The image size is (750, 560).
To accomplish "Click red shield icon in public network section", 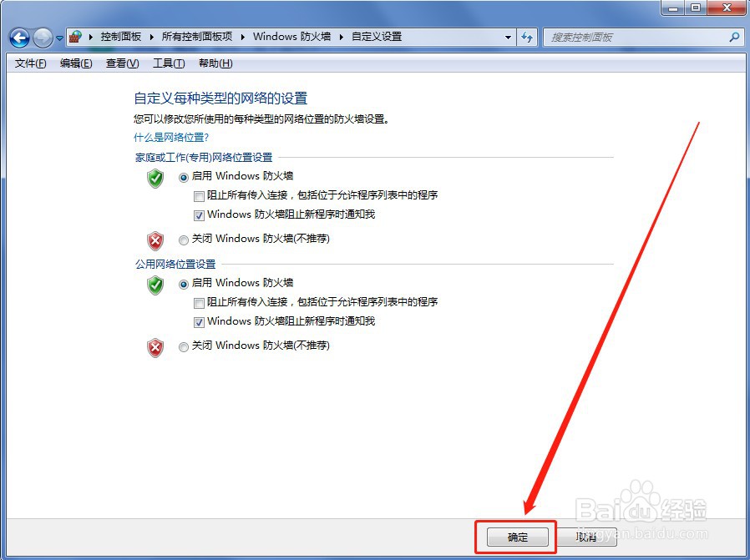I will click(x=155, y=348).
